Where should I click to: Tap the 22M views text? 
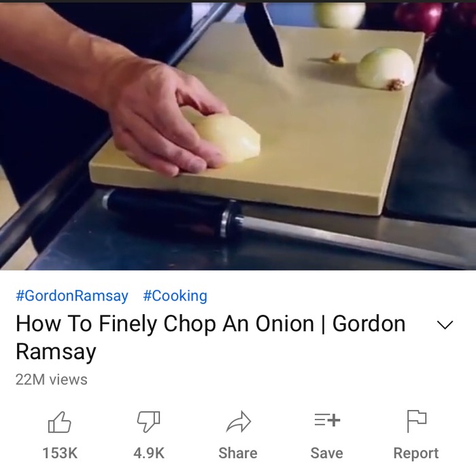point(51,379)
